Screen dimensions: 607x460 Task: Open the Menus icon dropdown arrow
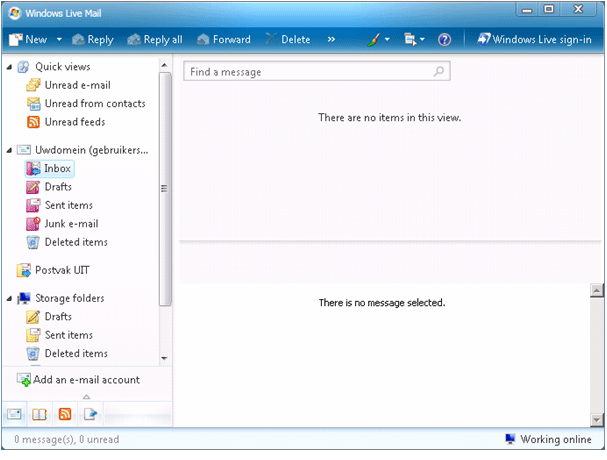click(422, 39)
